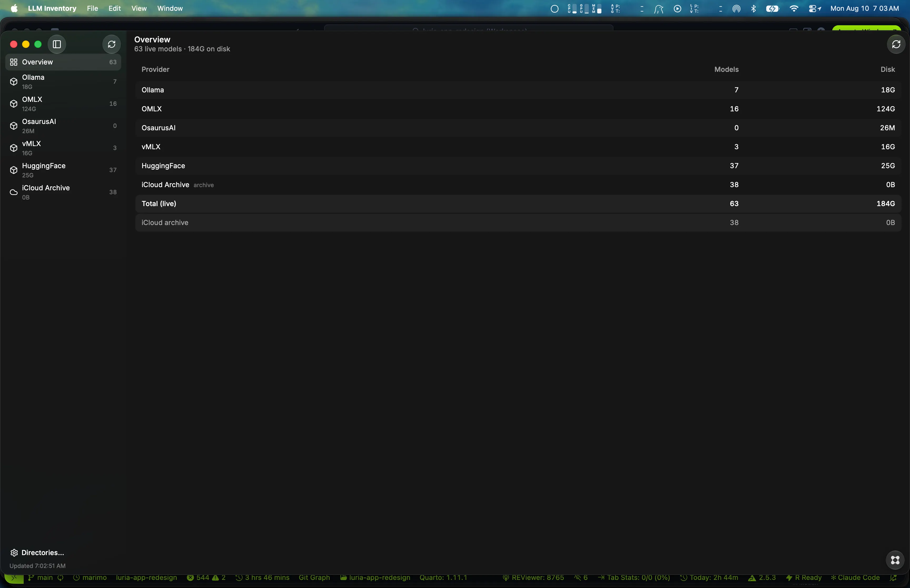Screen dimensions: 910x588
Task: Open the View menu
Action: tap(139, 8)
